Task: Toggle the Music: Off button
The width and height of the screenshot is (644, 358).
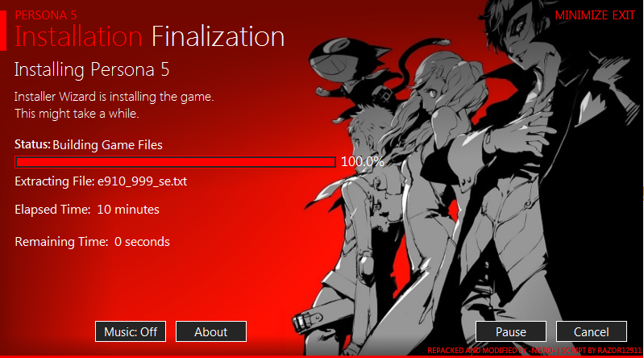Action: 131,331
